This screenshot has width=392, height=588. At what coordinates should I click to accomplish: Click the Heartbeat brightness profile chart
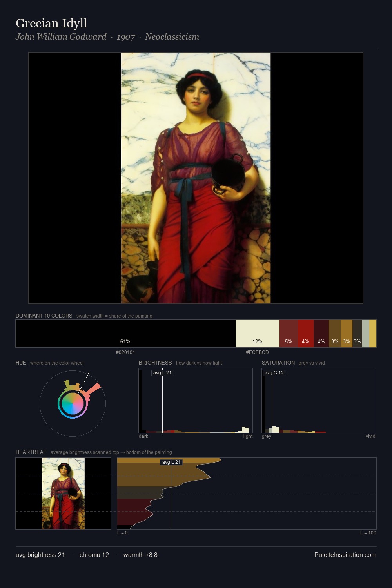click(247, 494)
